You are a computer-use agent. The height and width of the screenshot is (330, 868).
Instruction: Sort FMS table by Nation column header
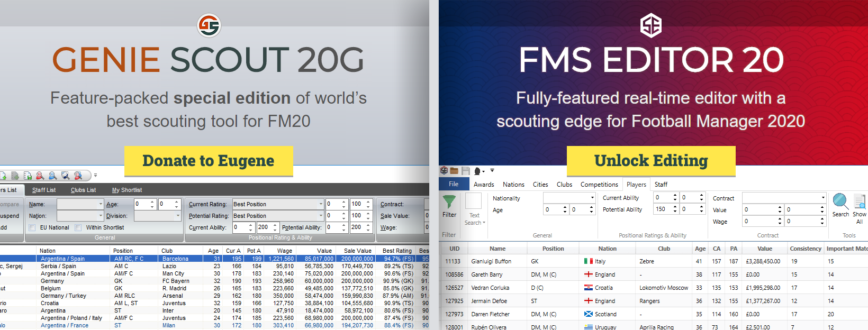click(607, 249)
